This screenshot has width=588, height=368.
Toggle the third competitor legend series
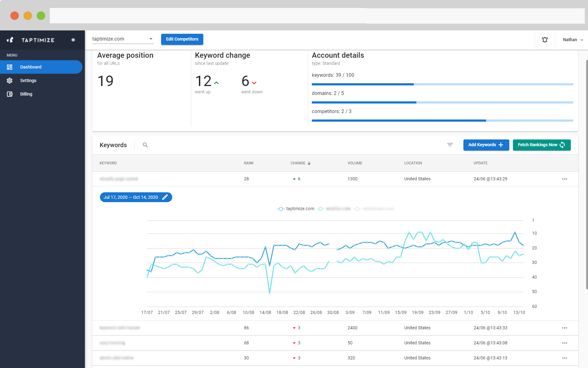pos(374,209)
